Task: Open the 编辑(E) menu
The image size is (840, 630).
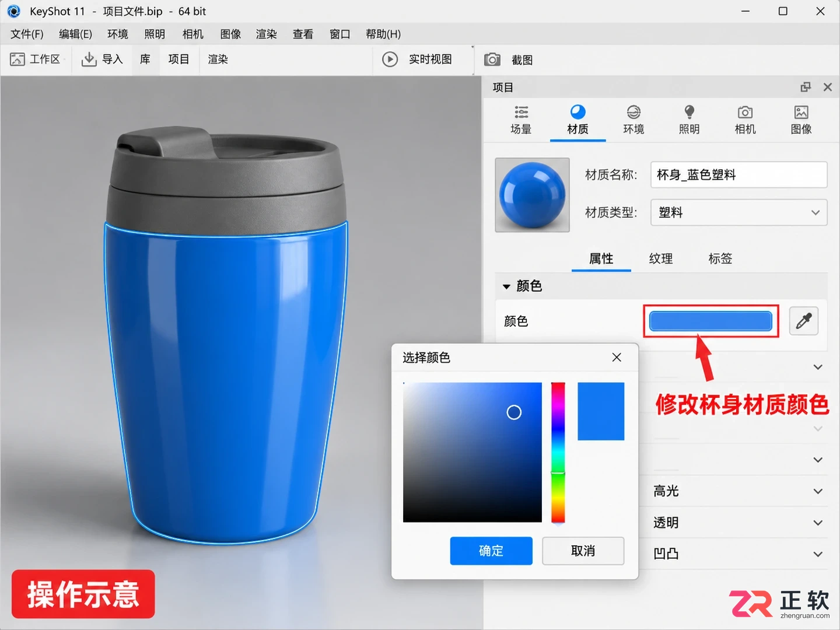Action: pyautogui.click(x=75, y=34)
